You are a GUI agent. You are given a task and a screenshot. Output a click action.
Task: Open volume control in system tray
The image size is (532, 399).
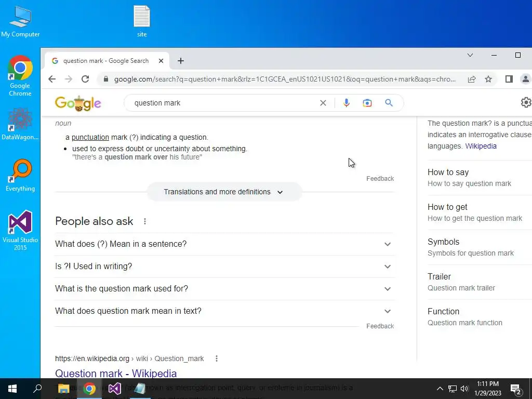click(464, 389)
